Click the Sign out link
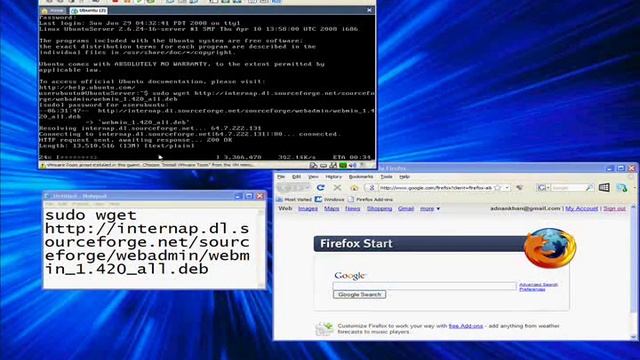The height and width of the screenshot is (360, 640). point(614,209)
